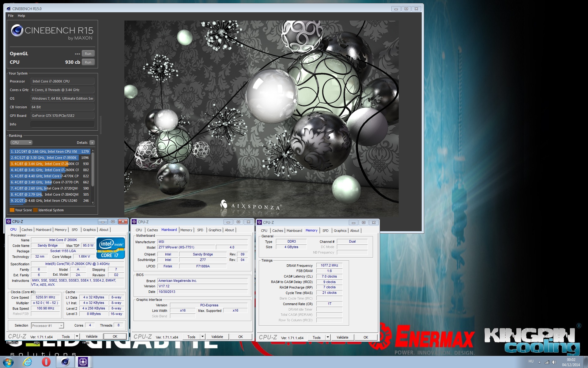Image resolution: width=588 pixels, height=368 pixels.
Task: Click the Cinebench title bar app icon
Action: [x=9, y=9]
